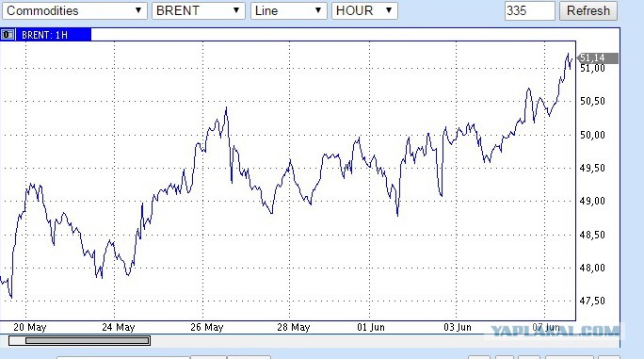The image size is (644, 359).
Task: Click the 28 May date label
Action: 294,327
